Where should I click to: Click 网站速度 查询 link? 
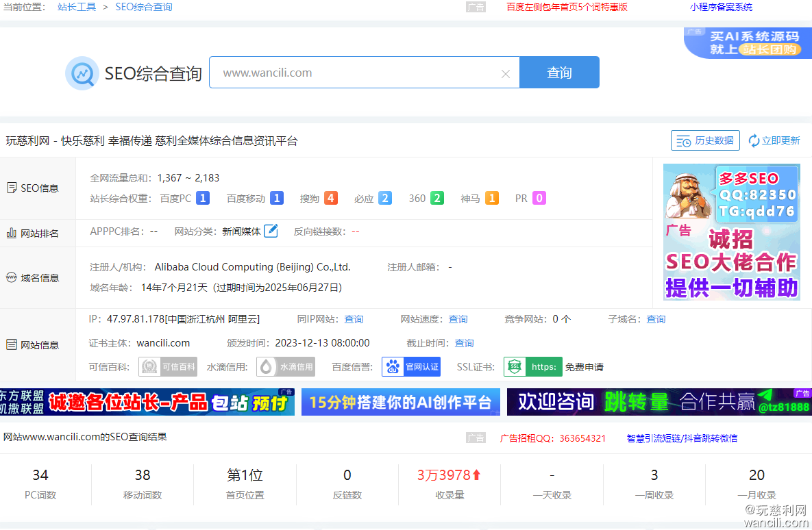click(x=458, y=319)
